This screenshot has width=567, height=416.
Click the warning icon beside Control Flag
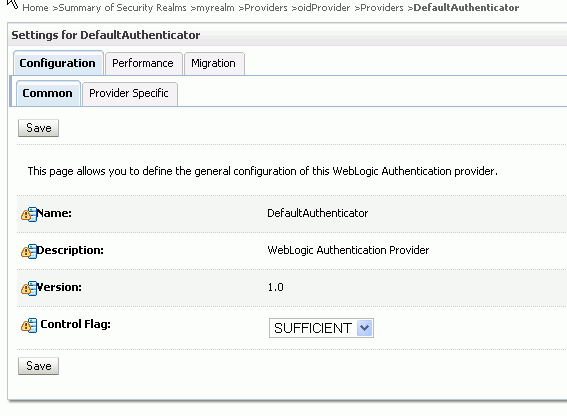(29, 326)
